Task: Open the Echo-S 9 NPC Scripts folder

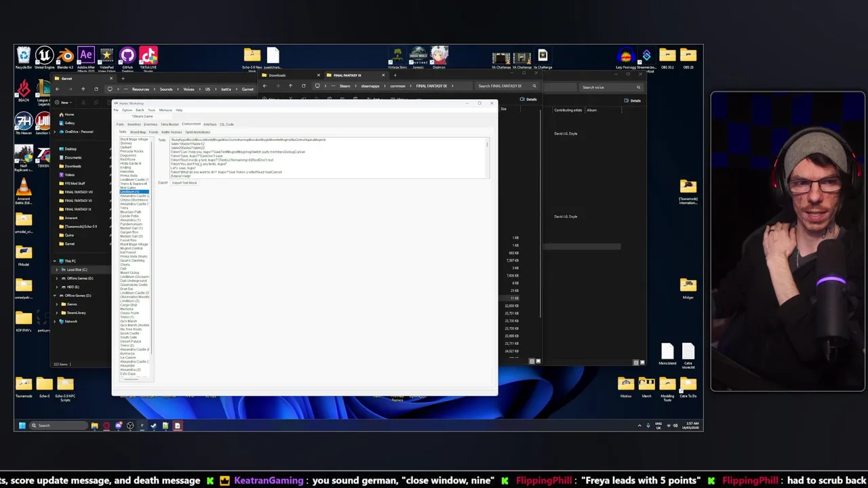Action: pyautogui.click(x=65, y=389)
